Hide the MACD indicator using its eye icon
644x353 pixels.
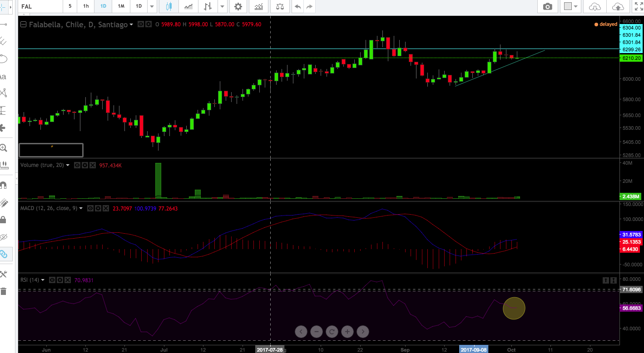click(90, 208)
